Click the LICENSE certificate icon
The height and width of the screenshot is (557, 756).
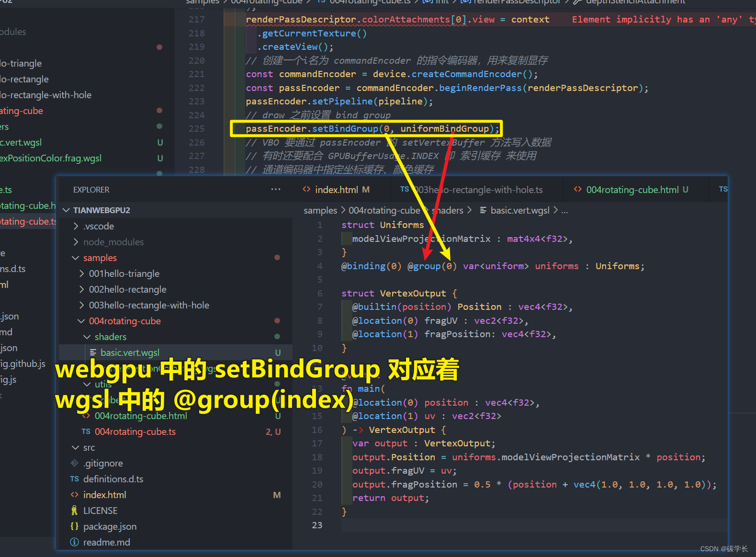(74, 511)
